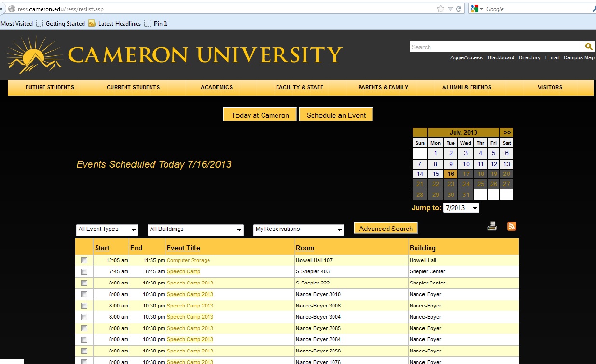Select July 1 in the calendar

(x=435, y=153)
